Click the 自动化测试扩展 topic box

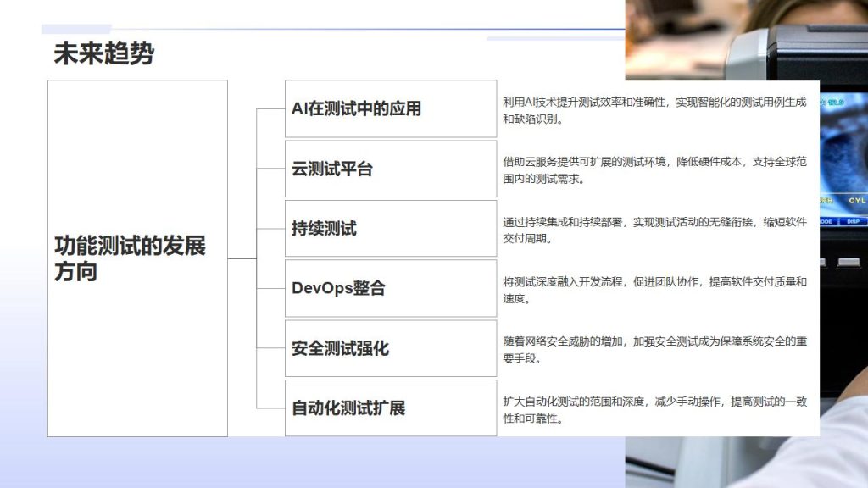click(390, 408)
